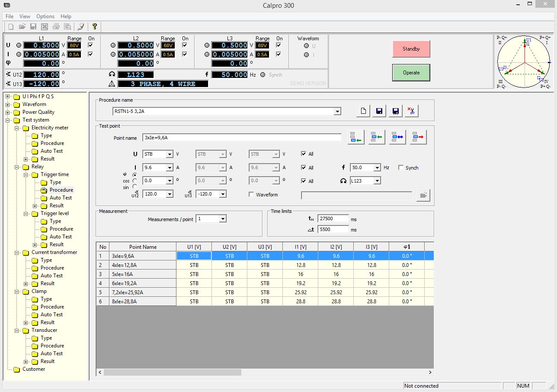Open the phase rotation L123 dropdown
Screen dimensions: 557x392
coord(378,180)
